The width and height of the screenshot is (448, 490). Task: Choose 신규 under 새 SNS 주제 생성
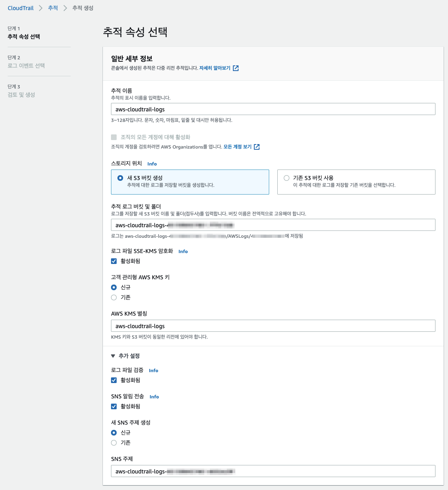point(114,433)
